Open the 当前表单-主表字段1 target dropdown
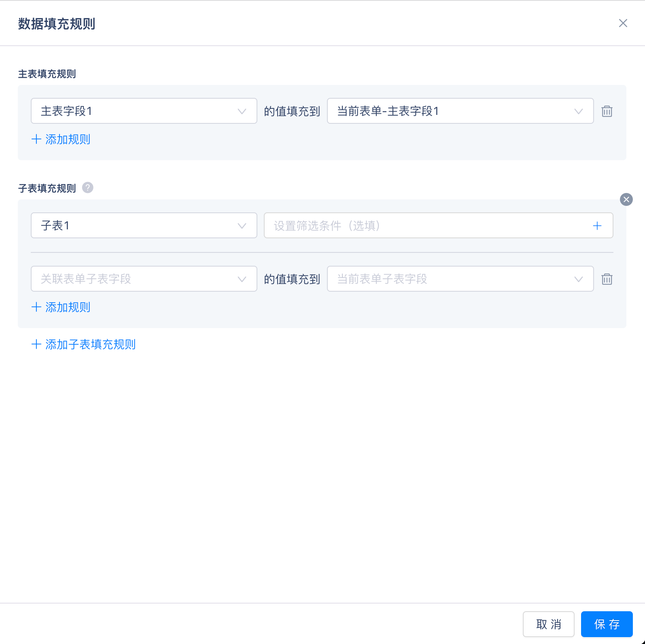 pos(460,111)
